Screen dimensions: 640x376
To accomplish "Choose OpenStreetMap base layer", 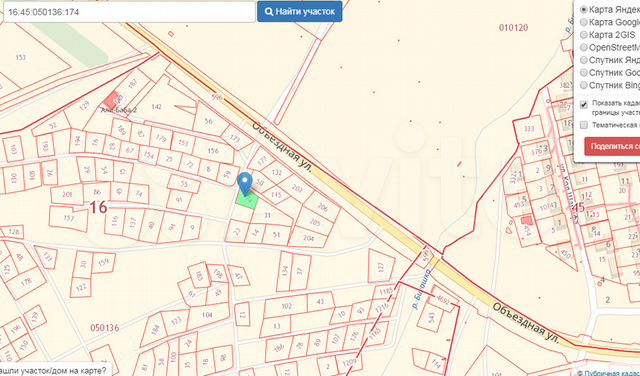I will point(584,47).
